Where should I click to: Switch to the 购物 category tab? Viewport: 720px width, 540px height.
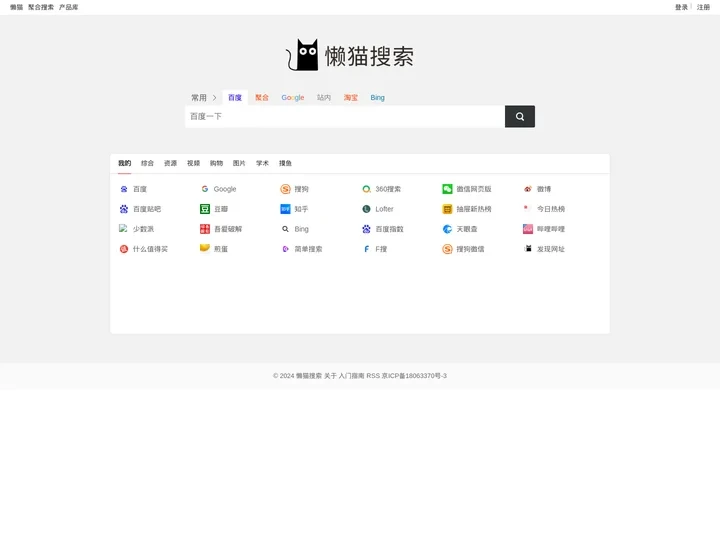point(216,163)
